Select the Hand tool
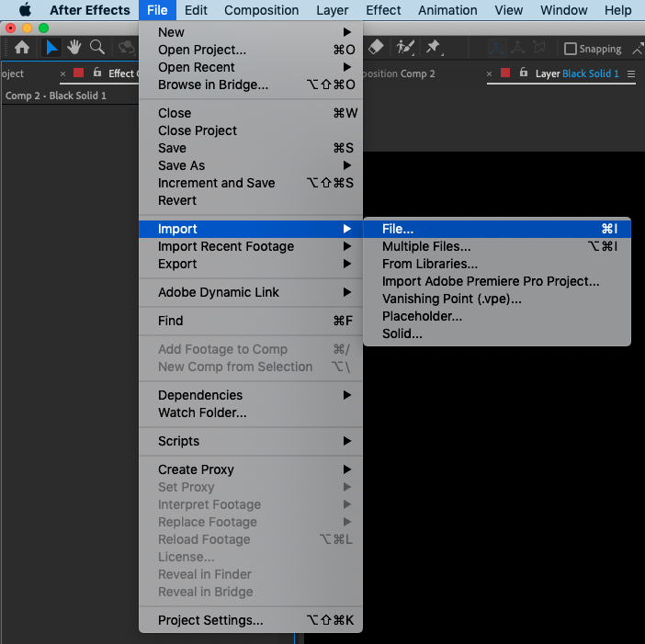 click(x=74, y=48)
